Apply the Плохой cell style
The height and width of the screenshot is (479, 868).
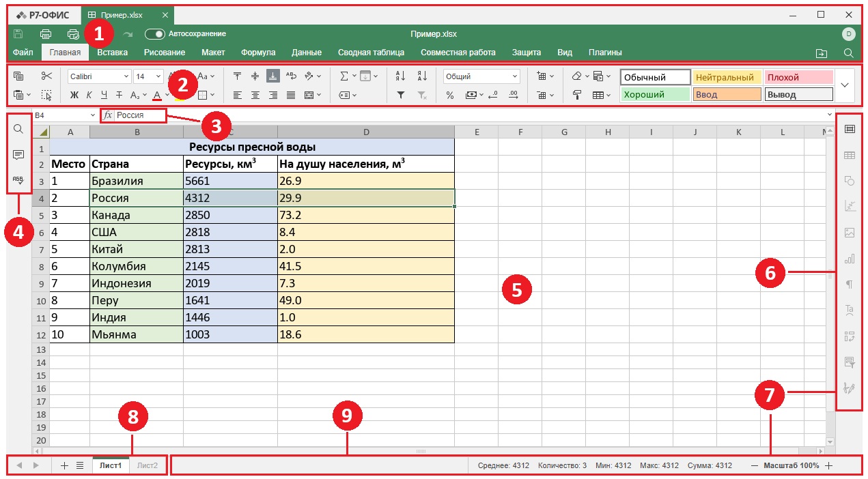pyautogui.click(x=799, y=77)
